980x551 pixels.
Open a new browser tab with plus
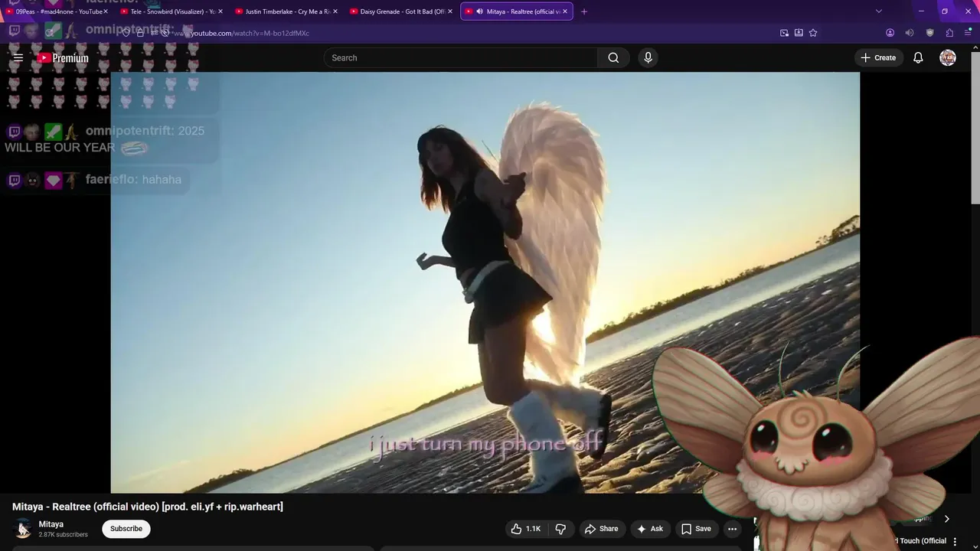584,11
